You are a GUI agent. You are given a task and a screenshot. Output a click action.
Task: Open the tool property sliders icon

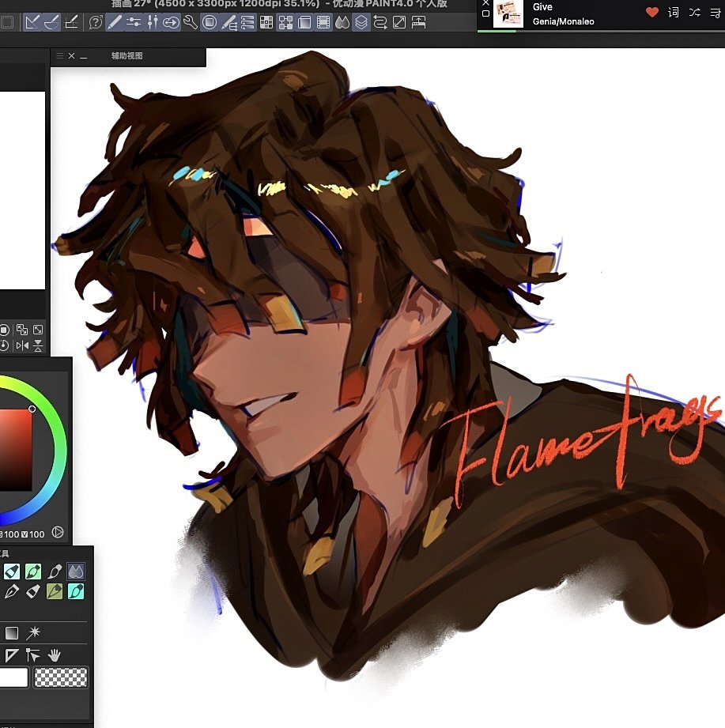coord(134,22)
